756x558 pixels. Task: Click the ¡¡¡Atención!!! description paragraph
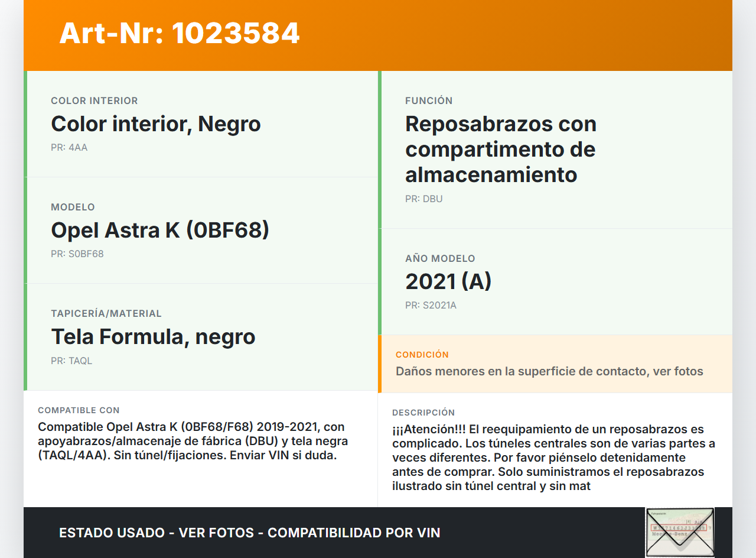pyautogui.click(x=553, y=458)
